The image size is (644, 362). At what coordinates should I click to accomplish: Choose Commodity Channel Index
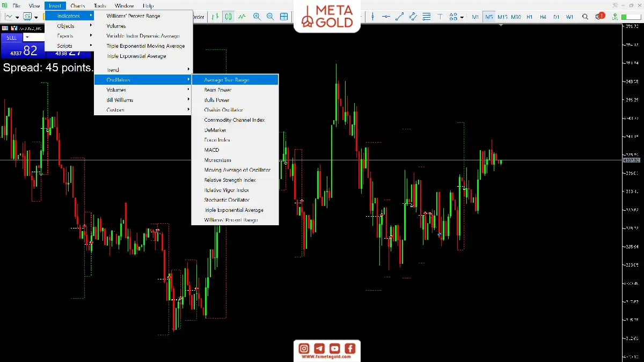point(235,120)
